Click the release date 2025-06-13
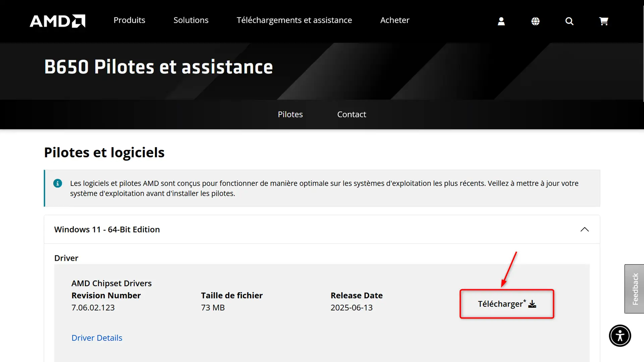644x362 pixels. (352, 307)
